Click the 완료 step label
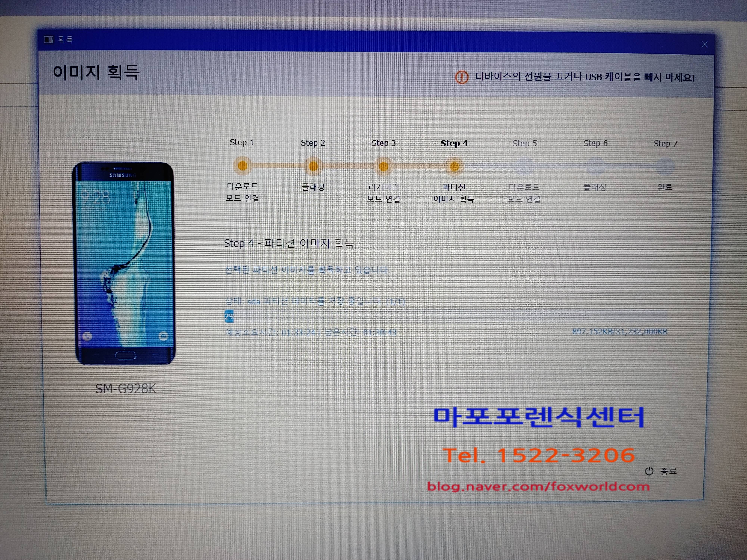This screenshot has height=560, width=747. (x=665, y=187)
